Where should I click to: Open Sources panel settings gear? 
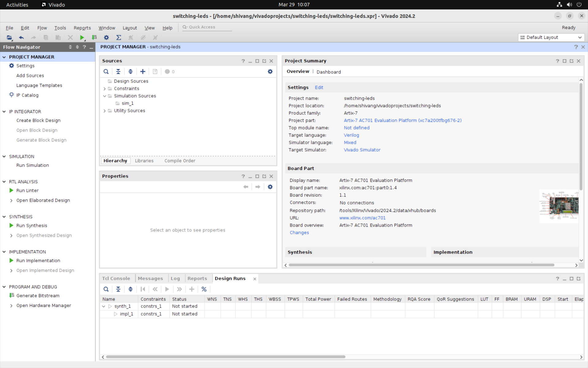point(270,71)
